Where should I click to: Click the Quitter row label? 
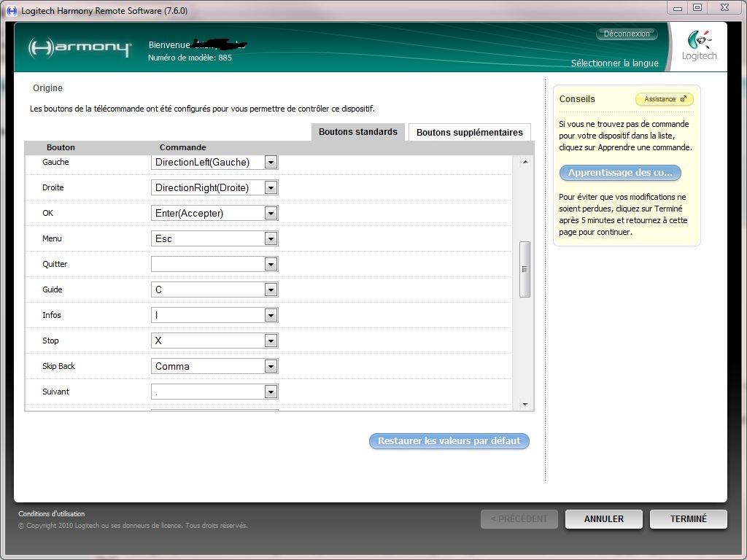[55, 264]
